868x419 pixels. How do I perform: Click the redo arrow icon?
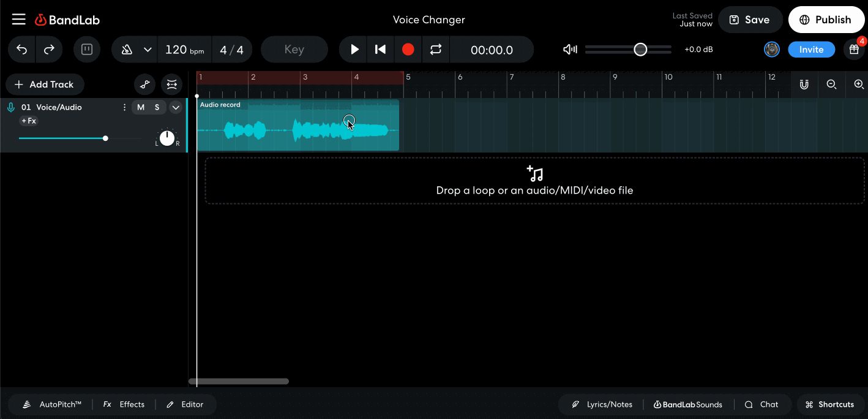48,49
